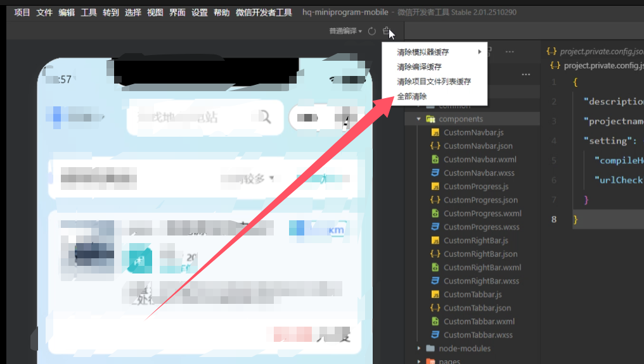Open the 编辑 menu
The height and width of the screenshot is (364, 644).
[x=66, y=12]
